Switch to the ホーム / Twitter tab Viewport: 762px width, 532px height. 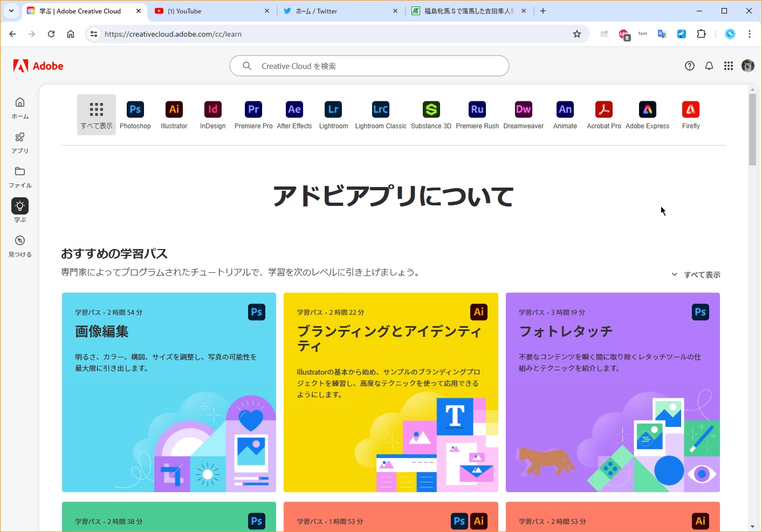(340, 11)
